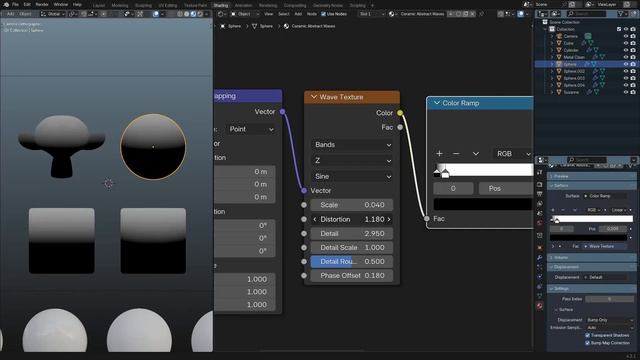Hide the Suzanne object in viewport
The width and height of the screenshot is (640, 360).
coord(626,92)
